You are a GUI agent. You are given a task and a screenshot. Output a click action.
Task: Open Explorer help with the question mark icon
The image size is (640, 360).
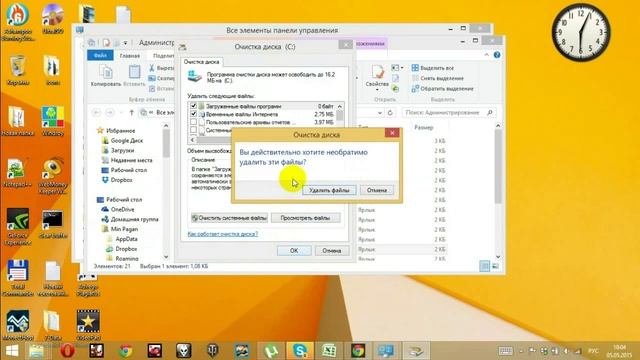(497, 55)
